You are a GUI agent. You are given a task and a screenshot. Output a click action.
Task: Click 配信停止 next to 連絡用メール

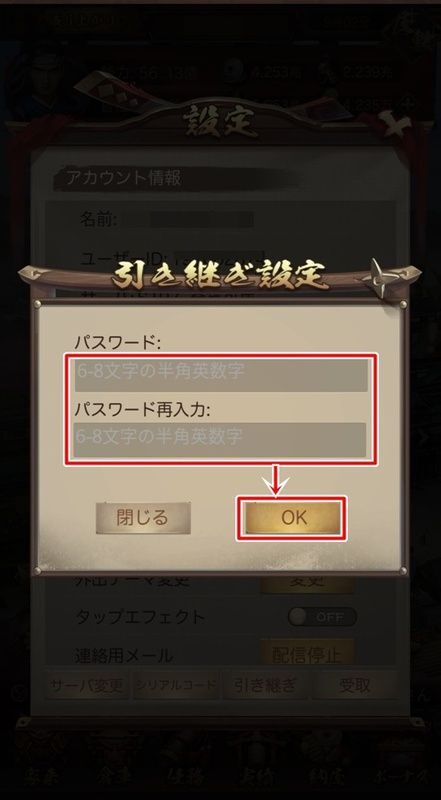point(307,653)
